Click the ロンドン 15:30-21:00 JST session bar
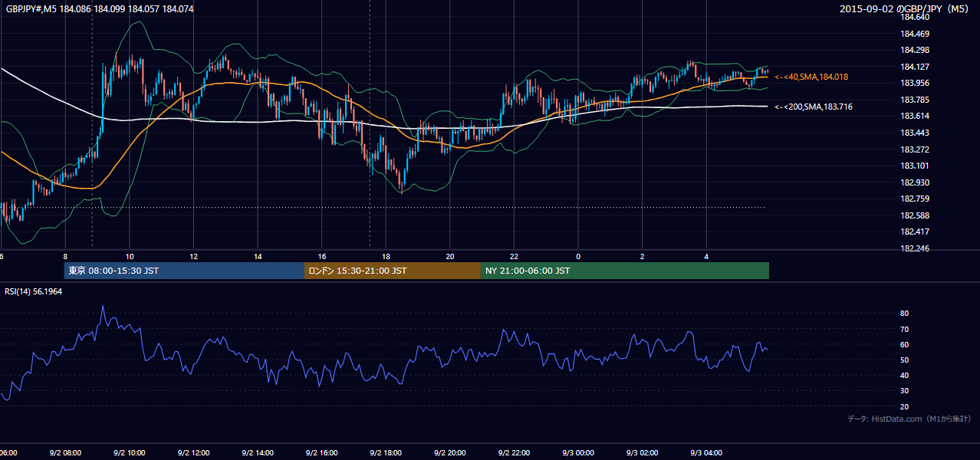980x460 pixels. click(x=393, y=271)
